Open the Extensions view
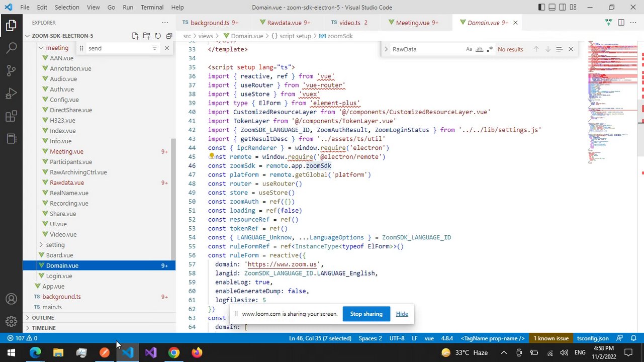Viewport: 644px width, 362px height. point(11,117)
